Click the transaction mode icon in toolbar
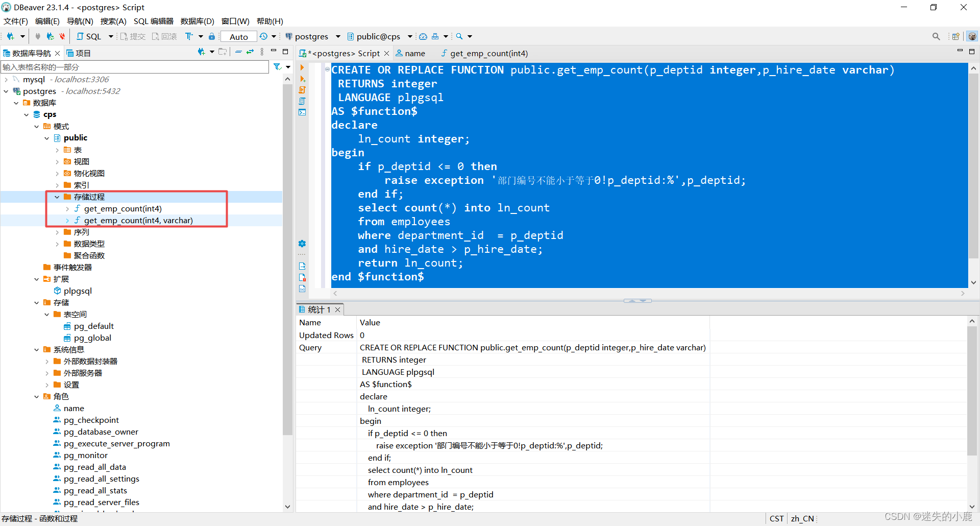Viewport: 980px width, 526px height. tap(189, 36)
